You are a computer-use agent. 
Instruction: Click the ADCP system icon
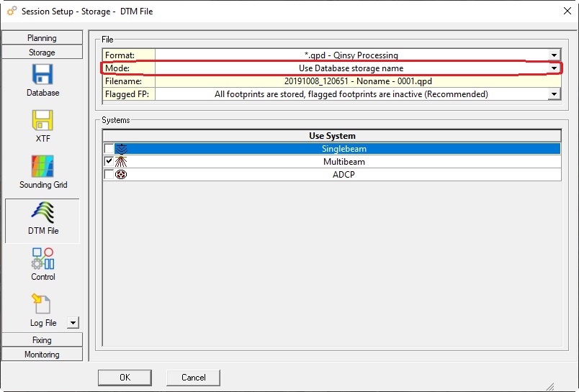(121, 175)
